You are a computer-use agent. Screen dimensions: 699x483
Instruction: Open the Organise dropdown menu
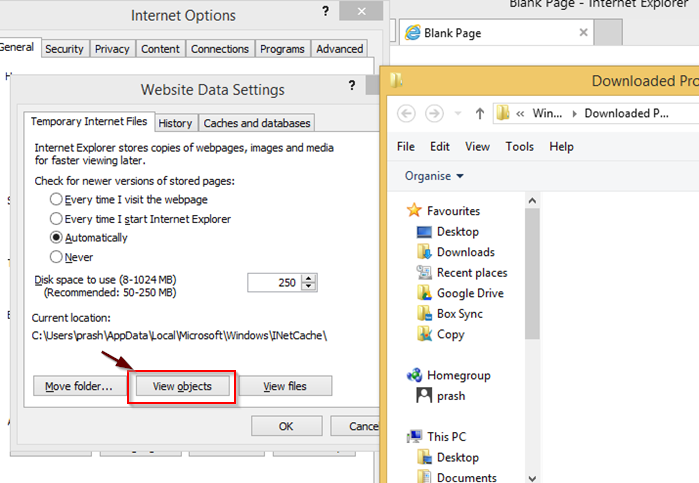pyautogui.click(x=434, y=176)
